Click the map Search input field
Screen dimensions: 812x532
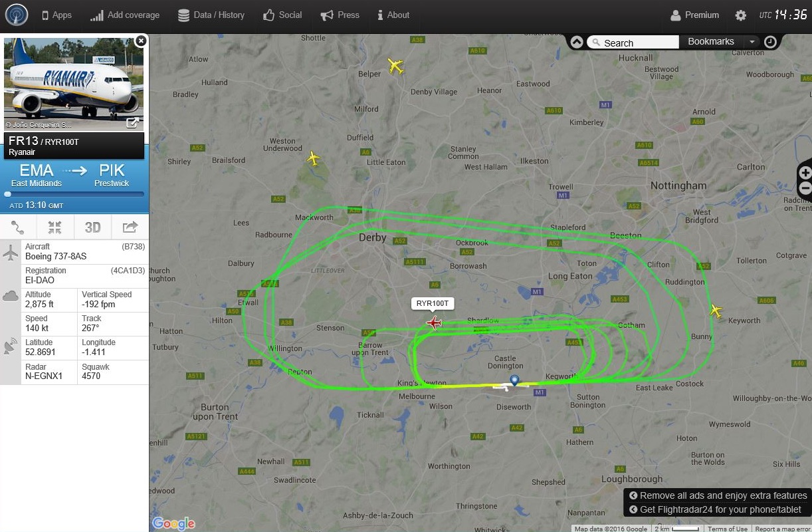(633, 42)
